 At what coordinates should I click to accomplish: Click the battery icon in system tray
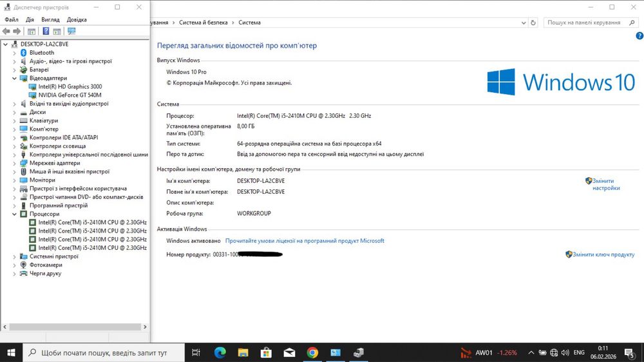542,352
